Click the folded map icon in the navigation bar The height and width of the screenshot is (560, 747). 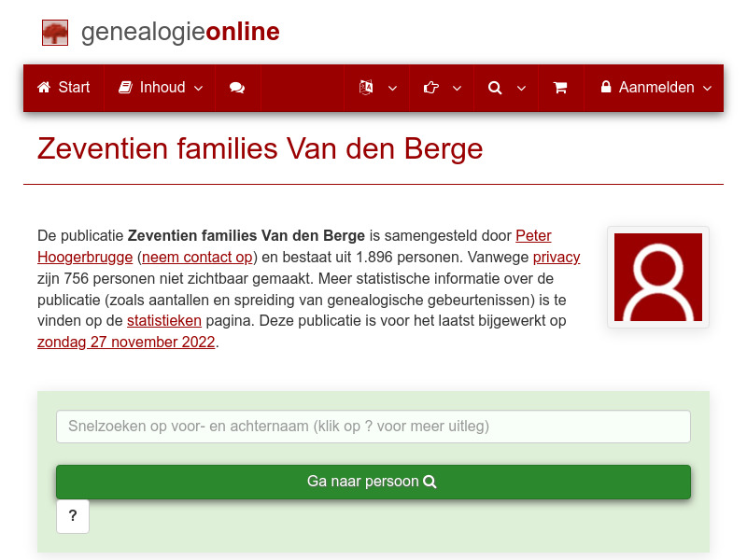click(365, 88)
